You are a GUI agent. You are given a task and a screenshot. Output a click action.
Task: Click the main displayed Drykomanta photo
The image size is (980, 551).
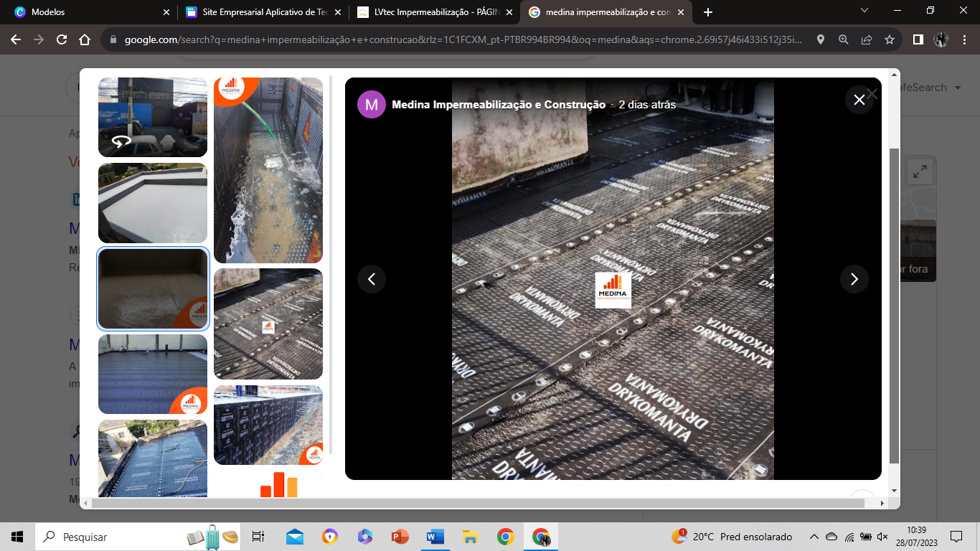[613, 278]
